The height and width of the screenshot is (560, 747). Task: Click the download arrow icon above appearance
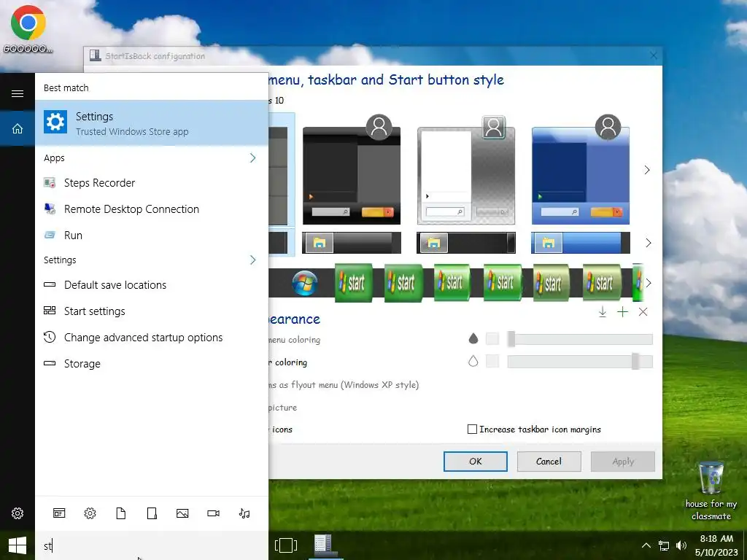click(x=602, y=312)
